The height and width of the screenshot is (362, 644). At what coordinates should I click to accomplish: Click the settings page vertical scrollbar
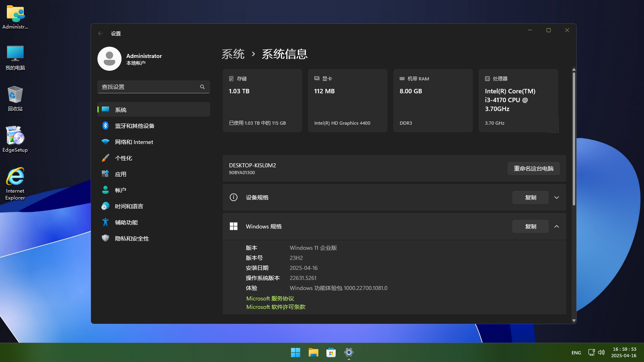(574, 139)
